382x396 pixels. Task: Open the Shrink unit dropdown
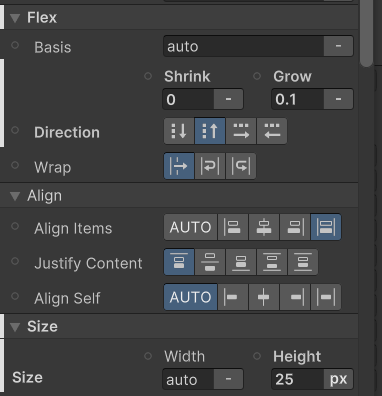click(x=228, y=99)
